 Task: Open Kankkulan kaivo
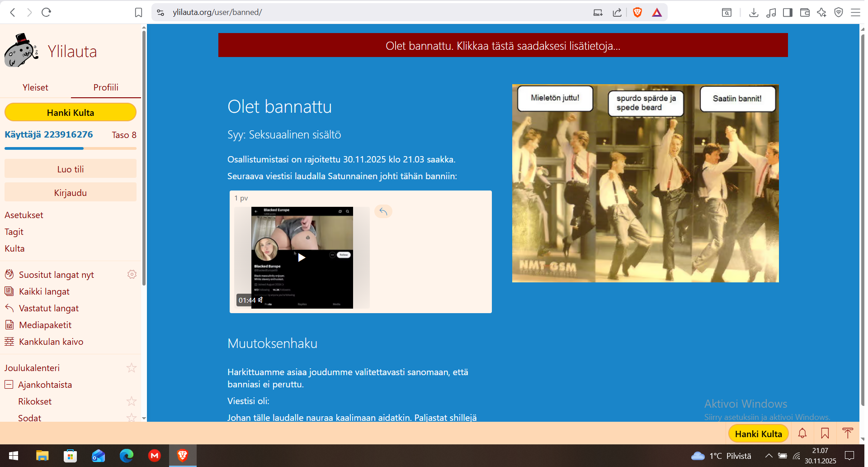tap(51, 342)
